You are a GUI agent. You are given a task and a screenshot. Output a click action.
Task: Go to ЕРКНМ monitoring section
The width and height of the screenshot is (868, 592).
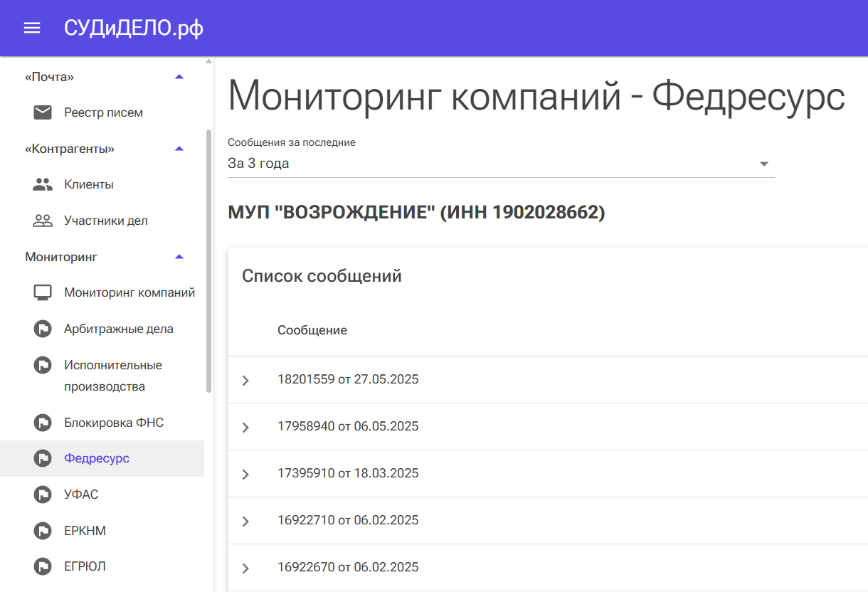pyautogui.click(x=85, y=531)
